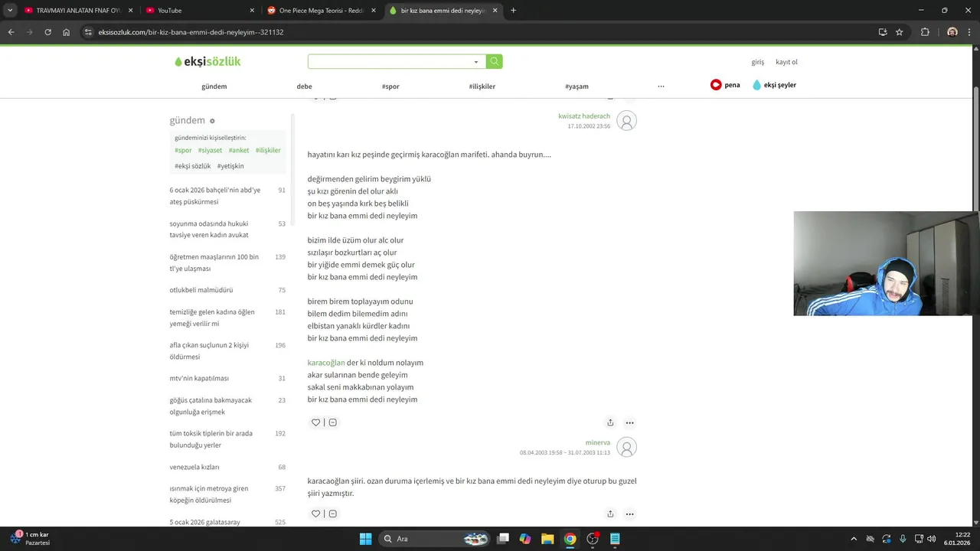Switch to TRAVMAYI ANLATAN FNAF browser tab
The width and height of the screenshot is (980, 551).
point(78,11)
